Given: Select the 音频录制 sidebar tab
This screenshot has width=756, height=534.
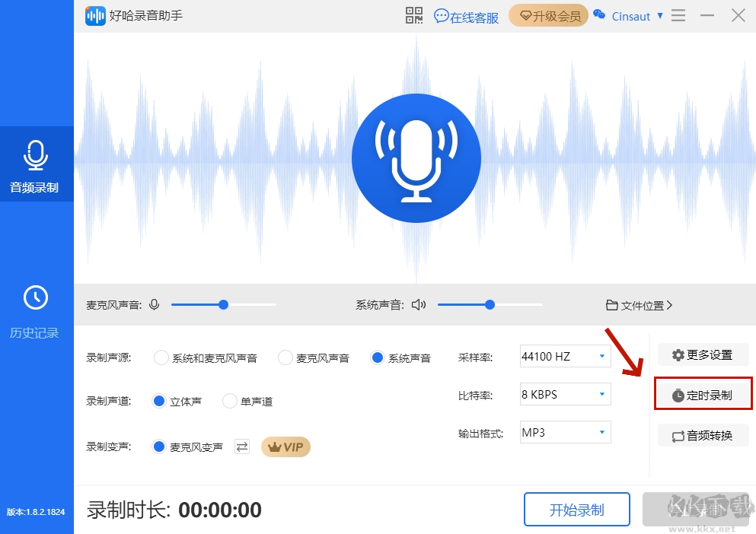Looking at the screenshot, I should [36, 164].
